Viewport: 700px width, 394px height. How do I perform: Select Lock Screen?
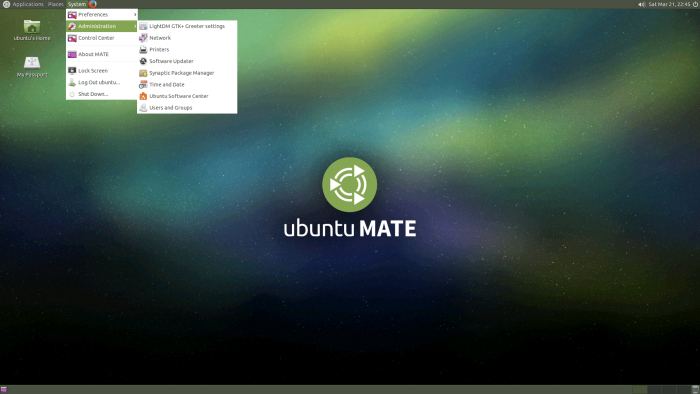[102, 71]
